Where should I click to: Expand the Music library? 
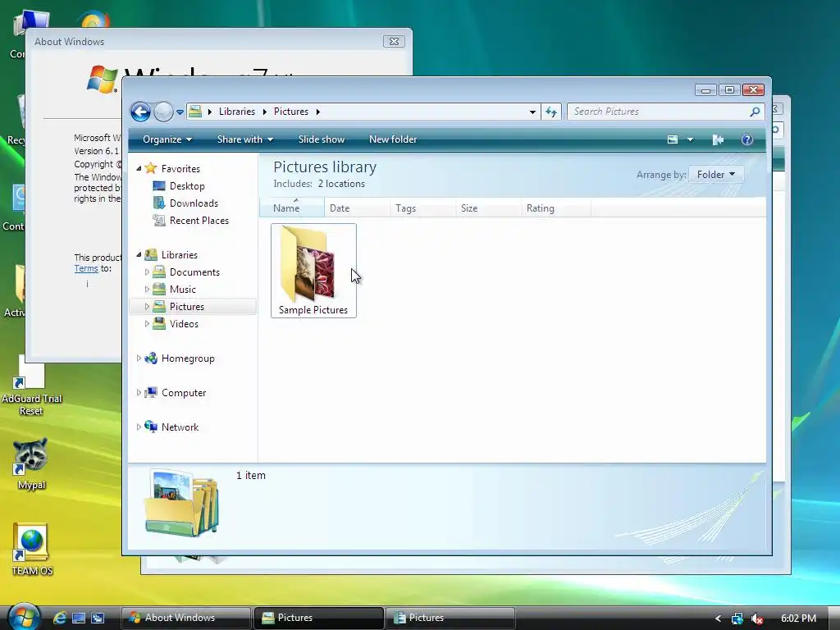click(x=147, y=290)
